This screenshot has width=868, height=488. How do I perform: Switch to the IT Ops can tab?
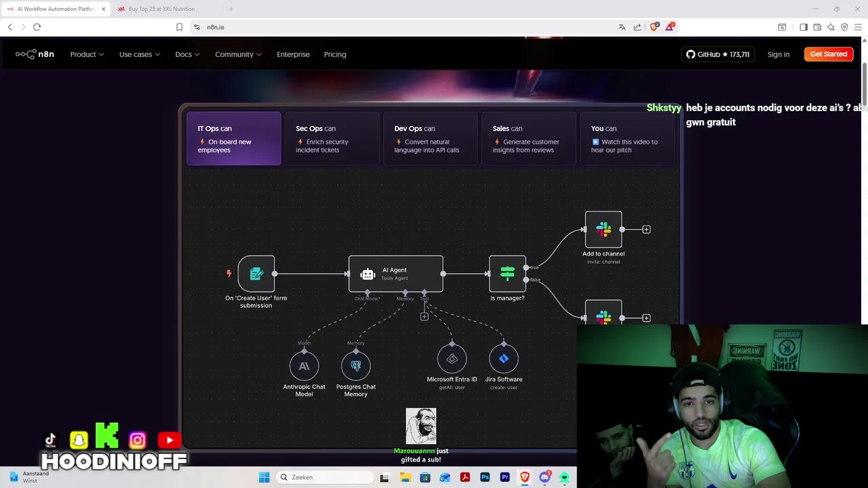coord(234,138)
